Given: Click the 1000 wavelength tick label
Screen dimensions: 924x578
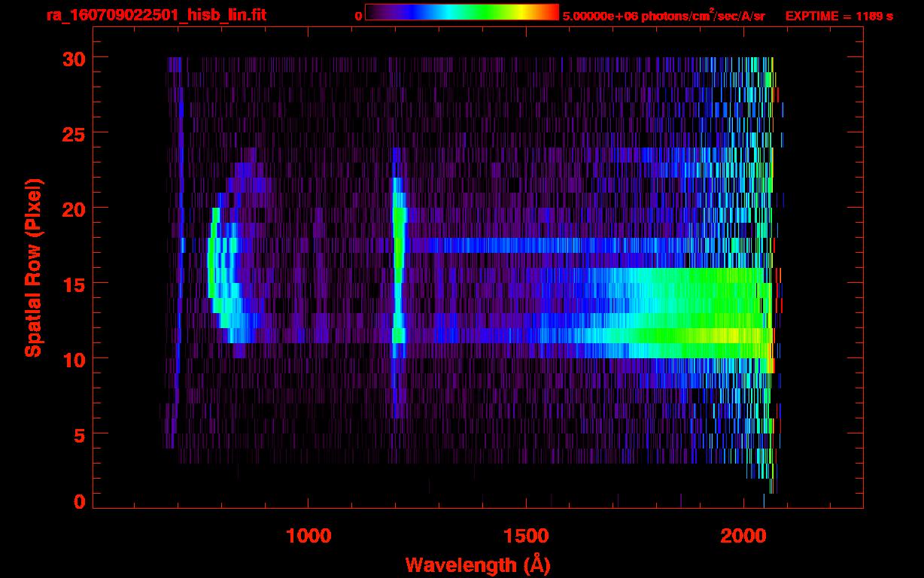Looking at the screenshot, I should click(309, 536).
